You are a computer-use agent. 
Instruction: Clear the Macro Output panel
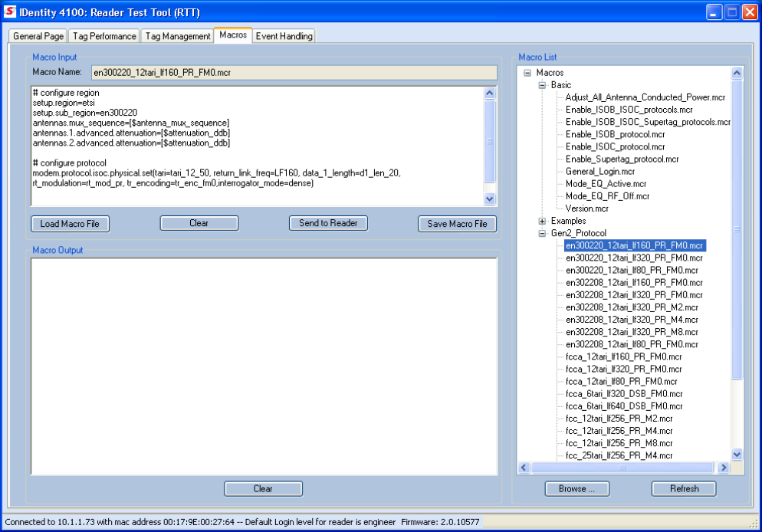tap(263, 489)
